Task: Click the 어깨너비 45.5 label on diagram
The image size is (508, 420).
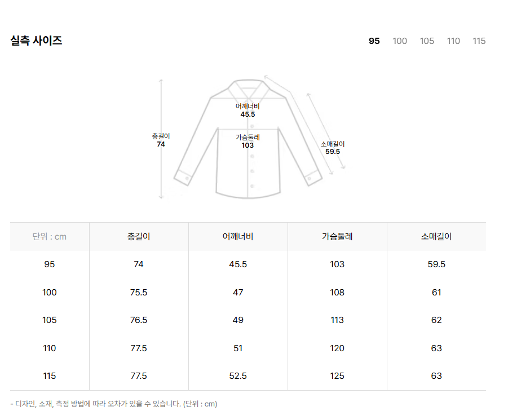Action: (248, 110)
